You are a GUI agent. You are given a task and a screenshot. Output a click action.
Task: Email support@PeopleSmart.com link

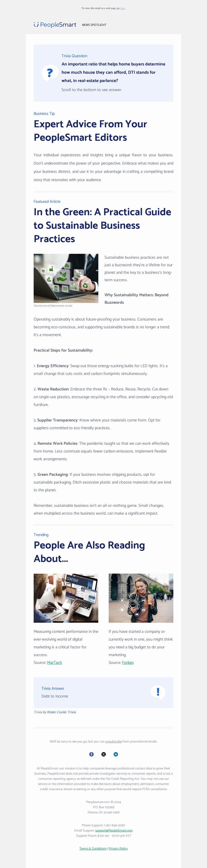[x=114, y=830]
